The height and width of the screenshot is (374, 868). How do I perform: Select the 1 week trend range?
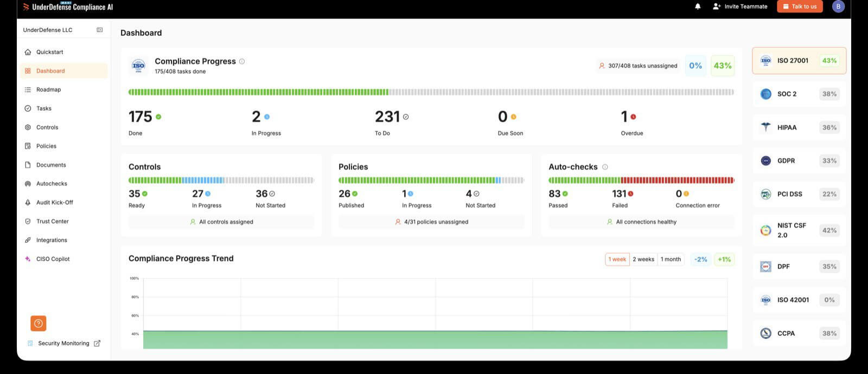tap(617, 259)
